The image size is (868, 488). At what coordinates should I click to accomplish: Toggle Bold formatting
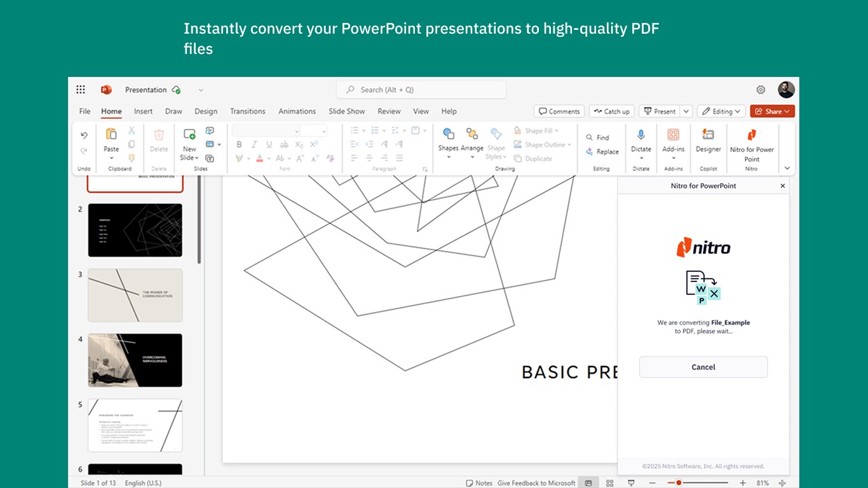(x=239, y=144)
